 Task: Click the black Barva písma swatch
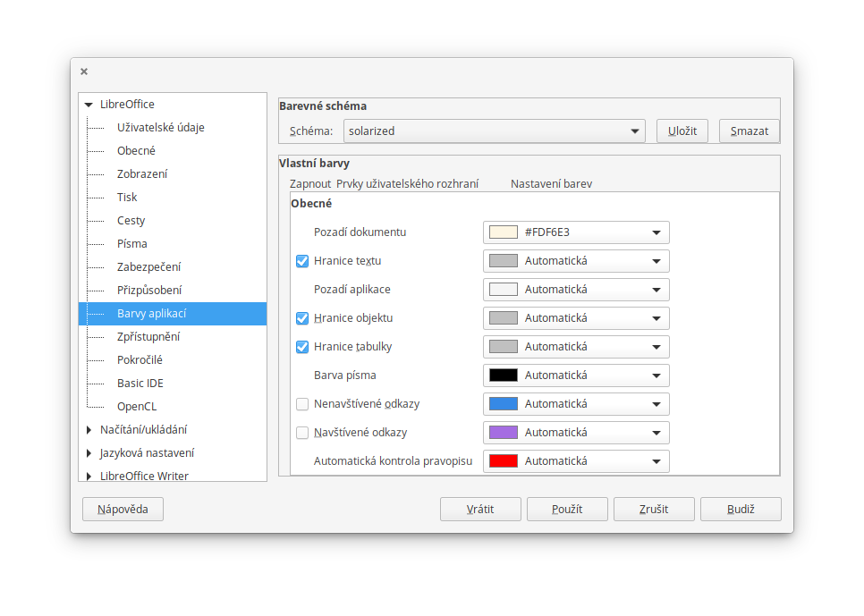[503, 376]
